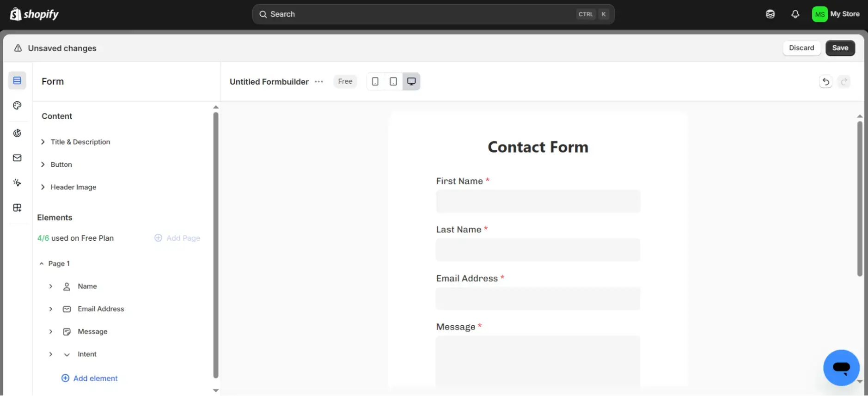
Task: Click the plus icon for Add element
Action: [x=66, y=378]
